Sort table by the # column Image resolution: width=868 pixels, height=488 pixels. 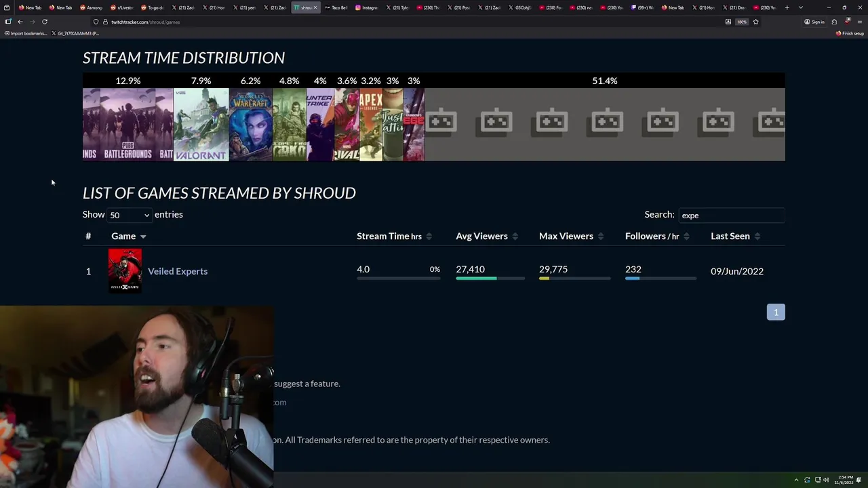point(88,236)
